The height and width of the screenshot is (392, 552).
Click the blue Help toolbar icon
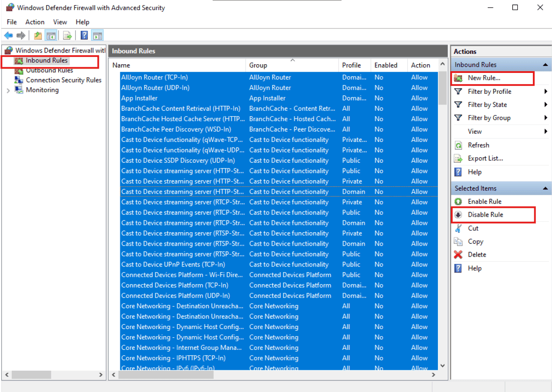85,36
